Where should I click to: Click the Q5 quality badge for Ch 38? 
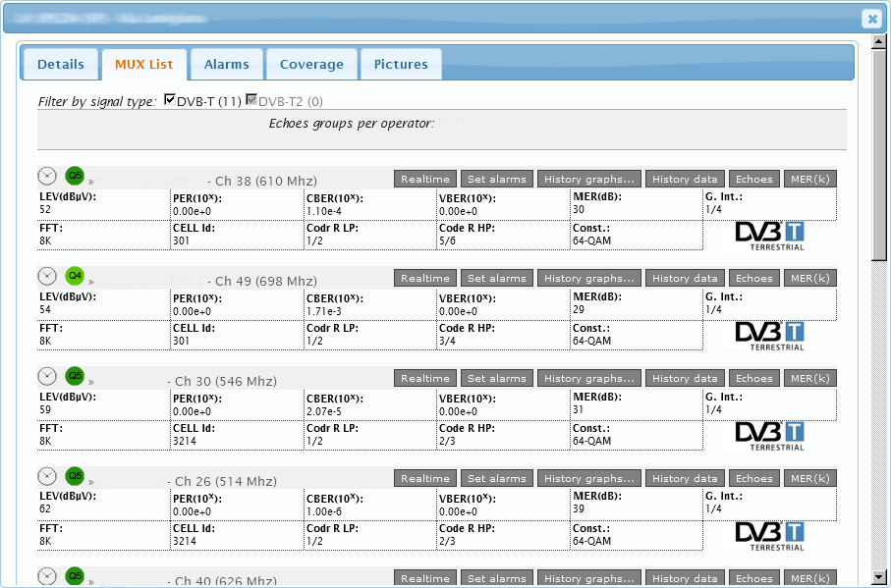(75, 176)
